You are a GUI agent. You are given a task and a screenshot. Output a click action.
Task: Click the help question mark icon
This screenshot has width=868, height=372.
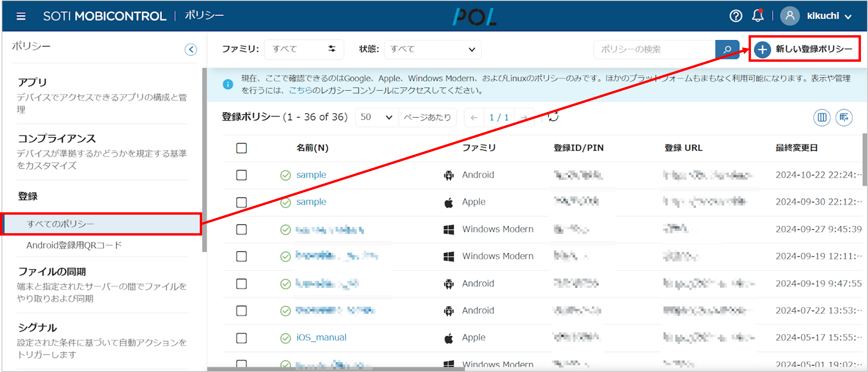click(736, 16)
